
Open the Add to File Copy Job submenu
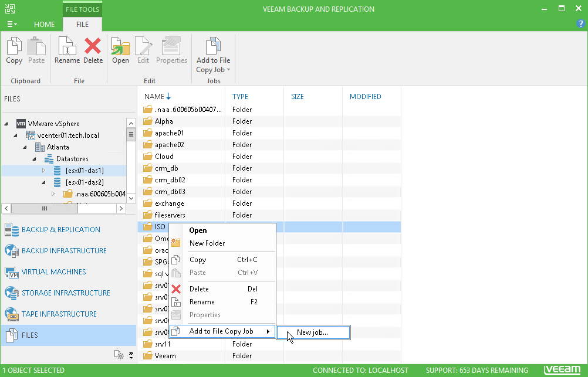pyautogui.click(x=223, y=331)
